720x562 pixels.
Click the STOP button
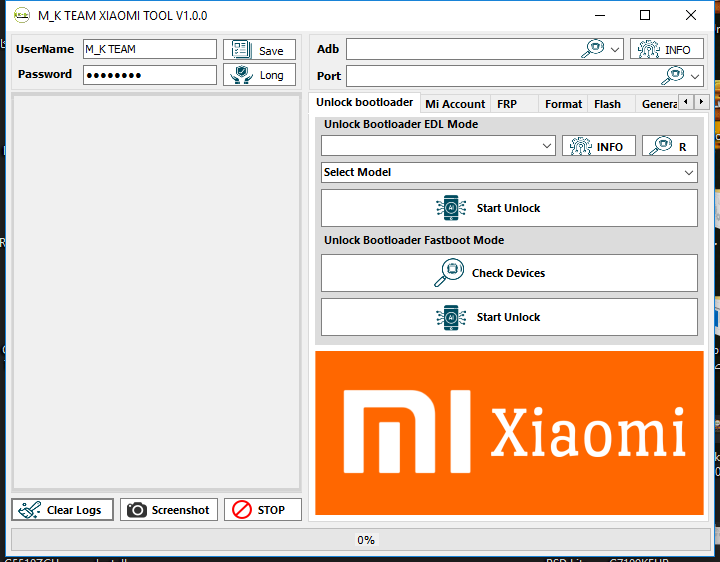(263, 510)
